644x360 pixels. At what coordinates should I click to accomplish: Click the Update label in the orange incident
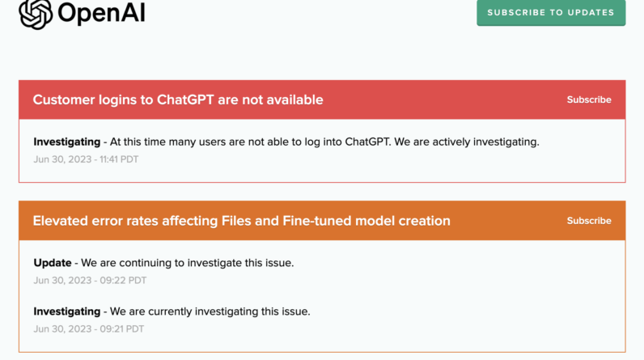52,263
